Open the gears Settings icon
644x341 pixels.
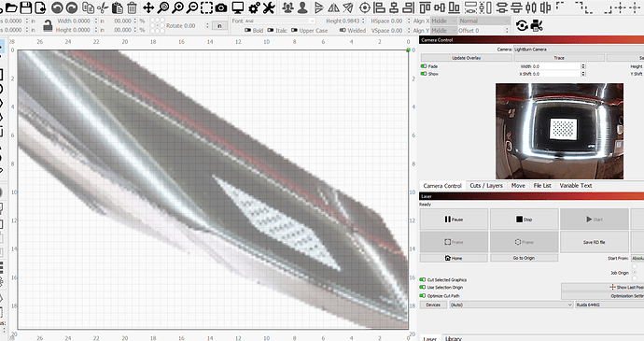click(x=254, y=7)
